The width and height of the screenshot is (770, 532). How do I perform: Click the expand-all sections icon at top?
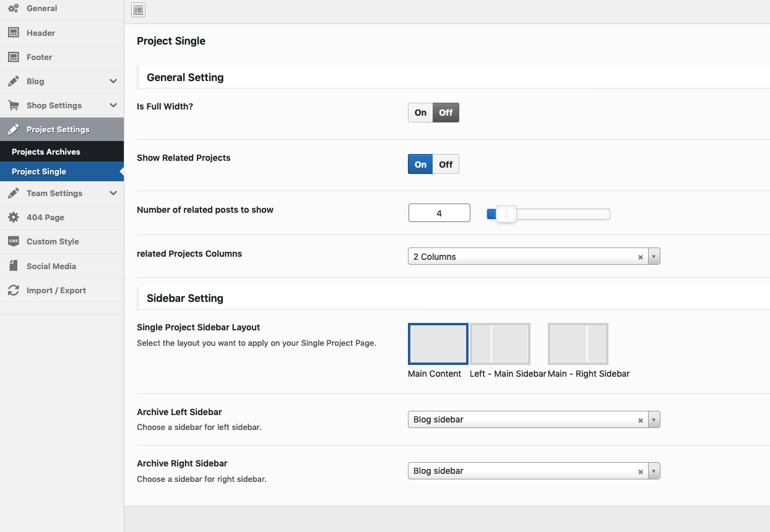[x=139, y=10]
